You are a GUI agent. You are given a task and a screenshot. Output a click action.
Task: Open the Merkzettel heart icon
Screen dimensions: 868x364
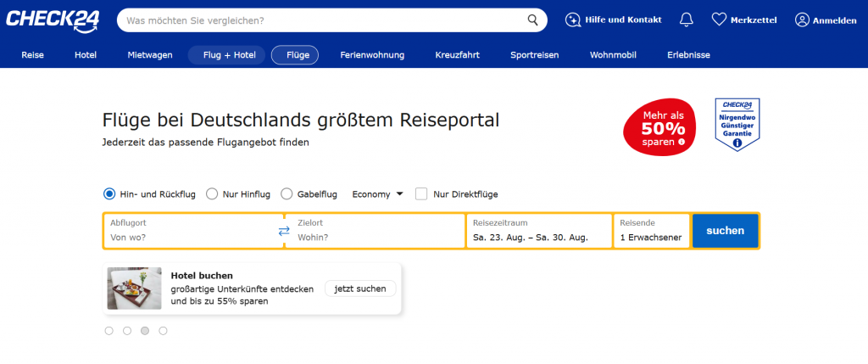[x=719, y=20]
